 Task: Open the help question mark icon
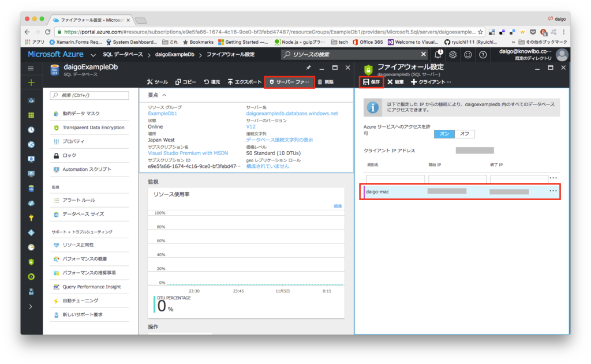(483, 55)
